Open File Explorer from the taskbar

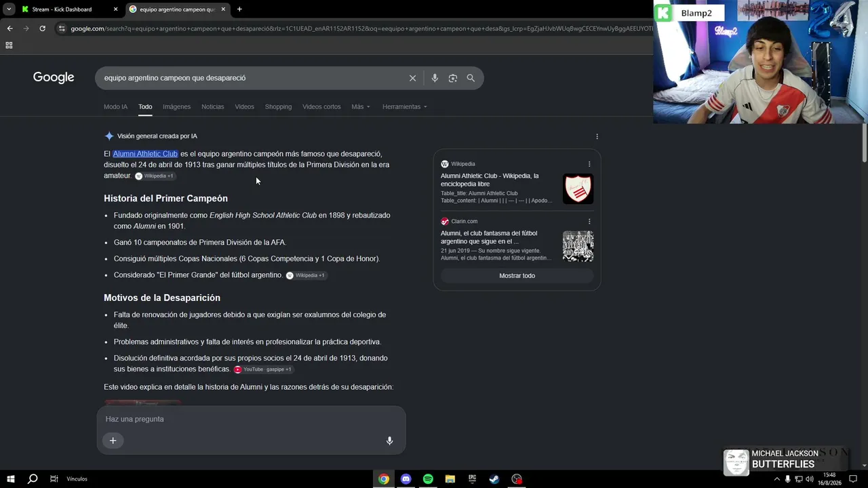click(x=450, y=479)
